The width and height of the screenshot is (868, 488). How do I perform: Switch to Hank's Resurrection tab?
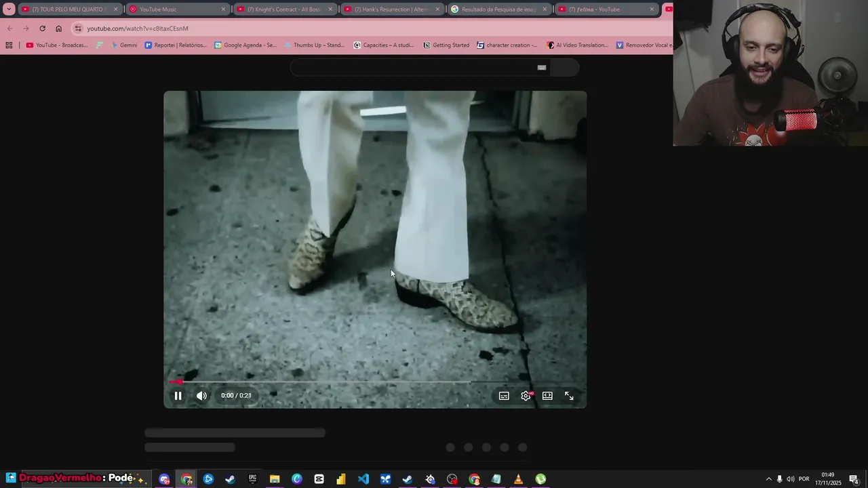tap(391, 9)
